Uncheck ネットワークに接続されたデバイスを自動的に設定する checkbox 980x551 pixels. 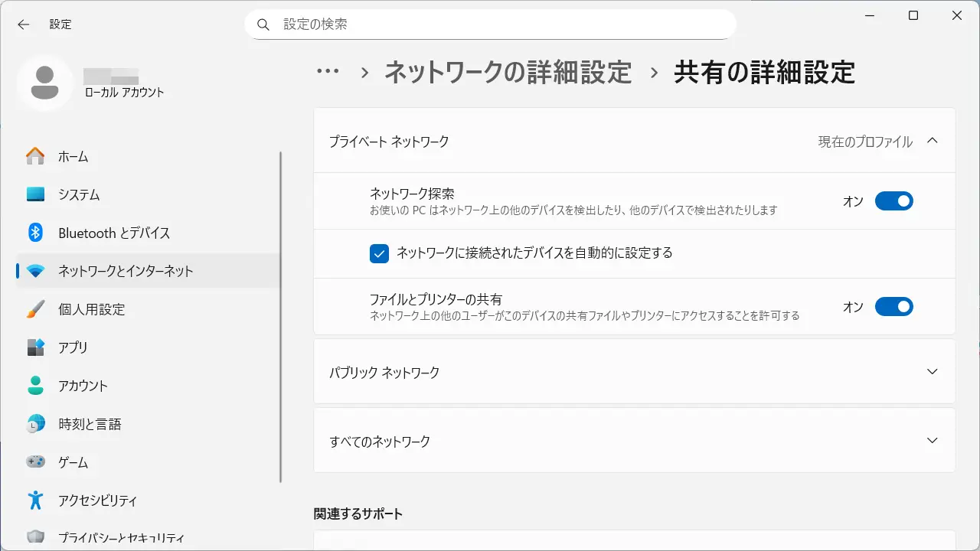tap(379, 253)
